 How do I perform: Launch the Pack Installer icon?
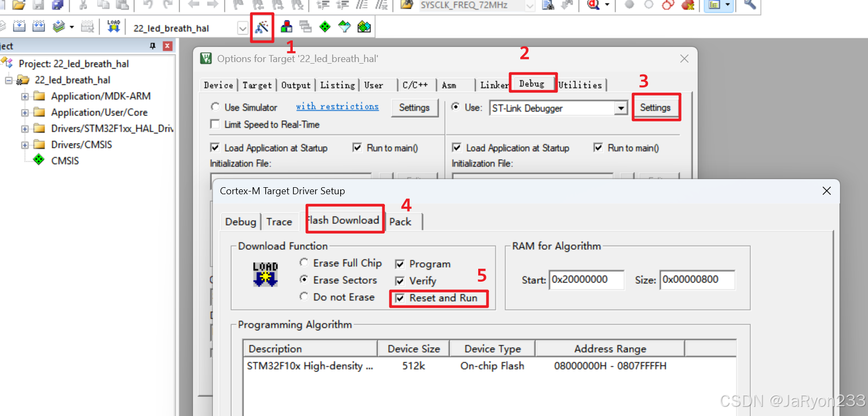coord(364,26)
